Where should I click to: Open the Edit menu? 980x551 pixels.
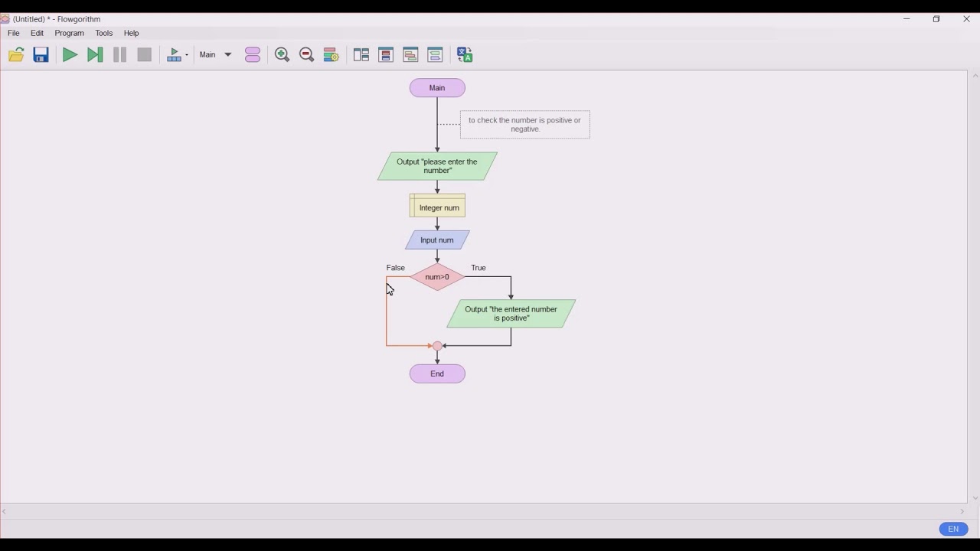click(37, 33)
